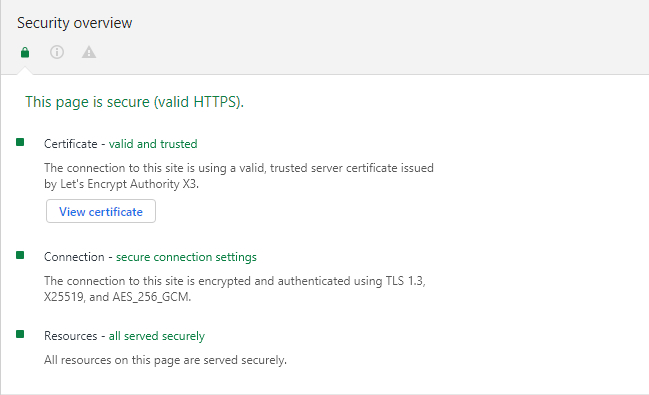Click the green square beside Certificate
The width and height of the screenshot is (649, 395).
tap(20, 142)
